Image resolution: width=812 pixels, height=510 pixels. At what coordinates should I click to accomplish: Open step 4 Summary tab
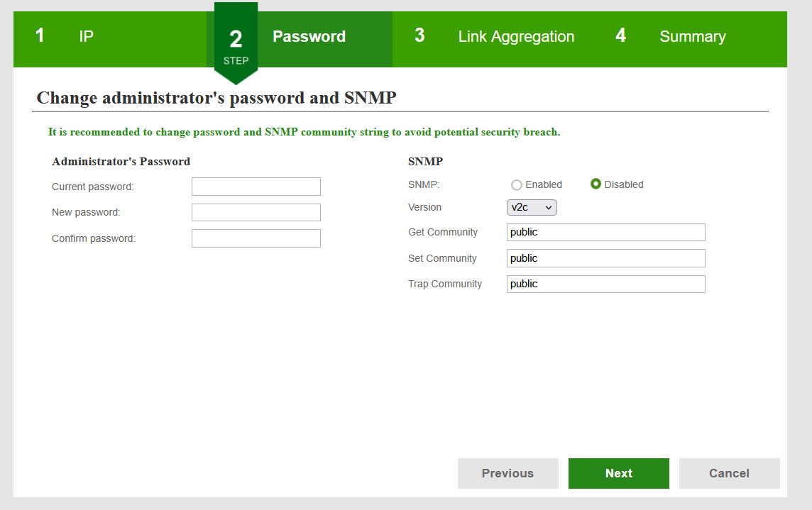tap(692, 39)
